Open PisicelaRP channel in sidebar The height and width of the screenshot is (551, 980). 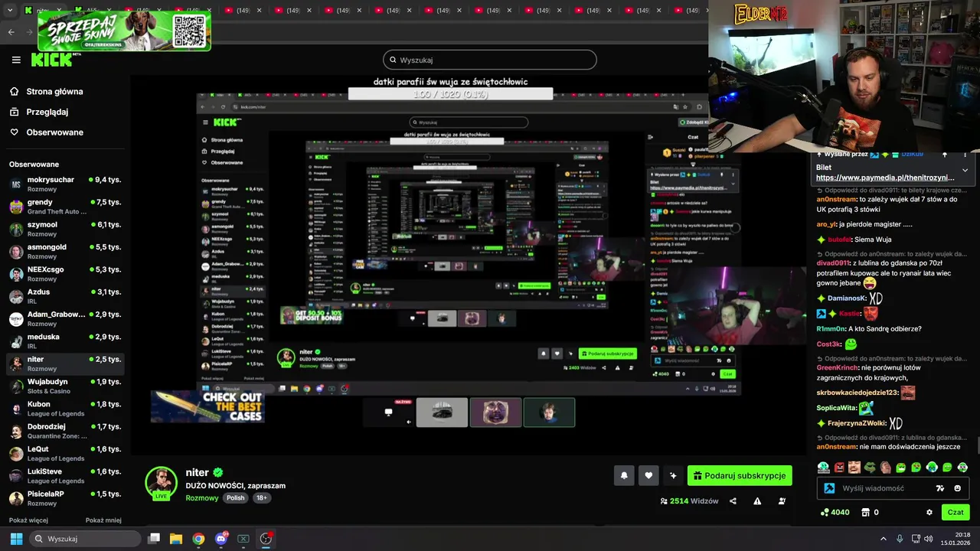coord(64,498)
